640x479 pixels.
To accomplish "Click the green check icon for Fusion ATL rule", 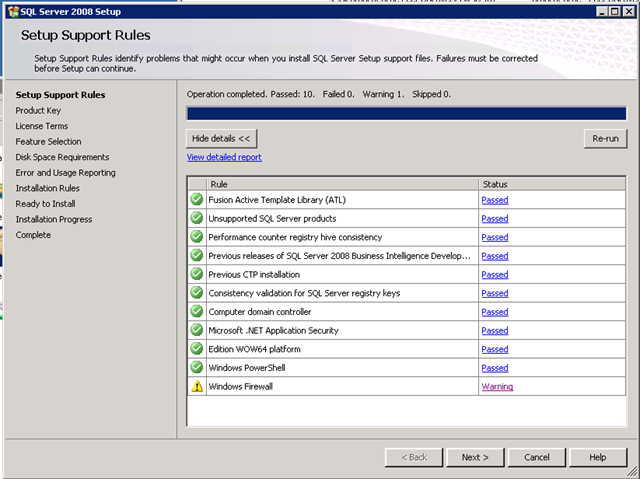I will click(x=197, y=200).
